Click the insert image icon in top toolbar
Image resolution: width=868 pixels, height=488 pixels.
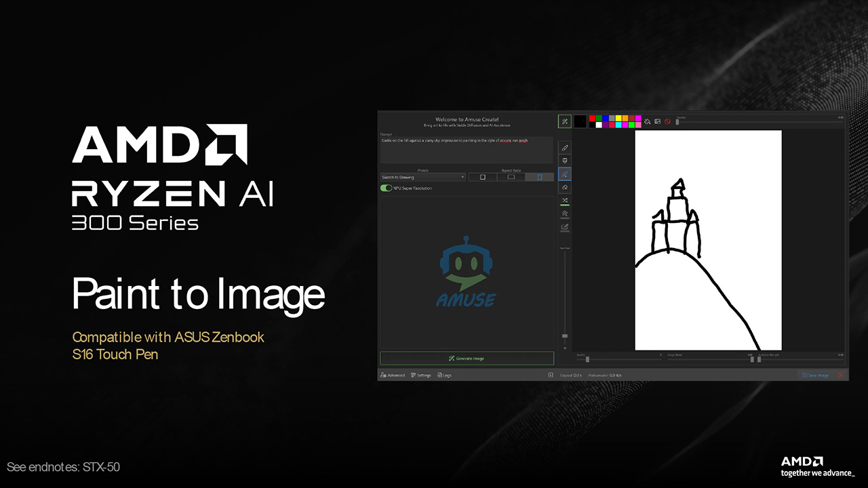point(657,121)
